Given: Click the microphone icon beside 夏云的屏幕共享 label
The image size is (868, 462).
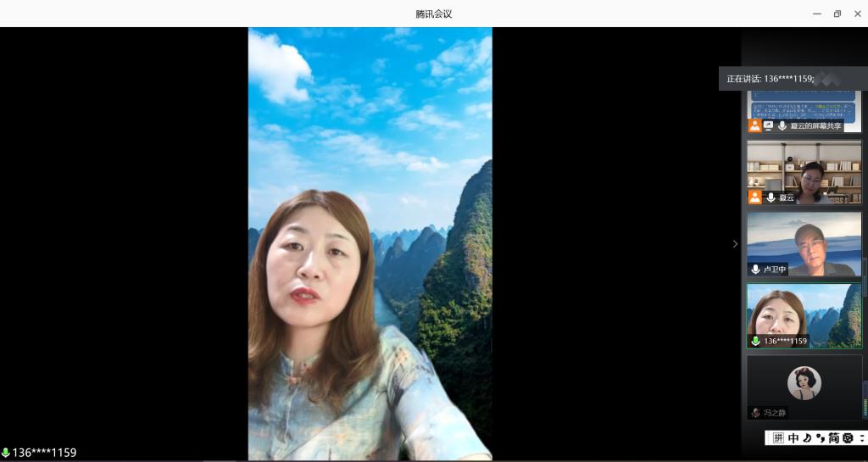Looking at the screenshot, I should (782, 125).
